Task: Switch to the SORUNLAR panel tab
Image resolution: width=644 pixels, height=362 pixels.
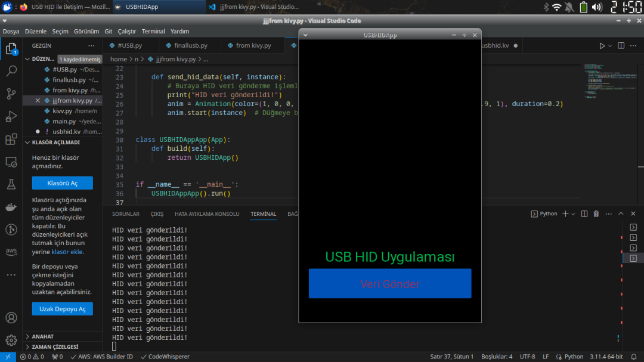Action: pos(126,214)
